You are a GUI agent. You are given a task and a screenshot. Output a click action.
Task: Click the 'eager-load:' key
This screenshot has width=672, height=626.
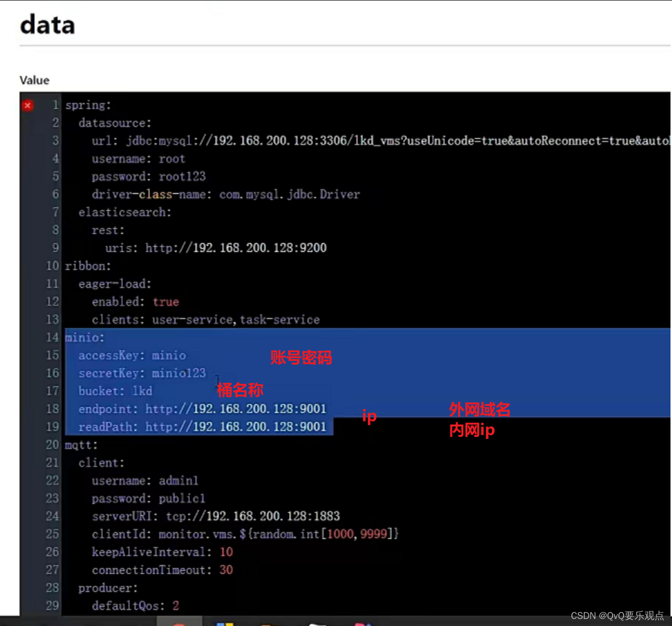114,284
